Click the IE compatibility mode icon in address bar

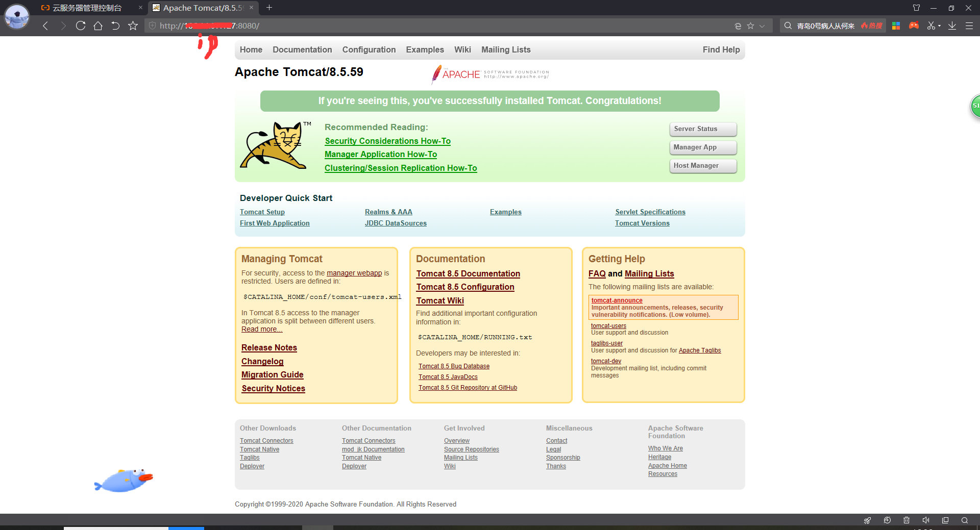click(x=738, y=26)
